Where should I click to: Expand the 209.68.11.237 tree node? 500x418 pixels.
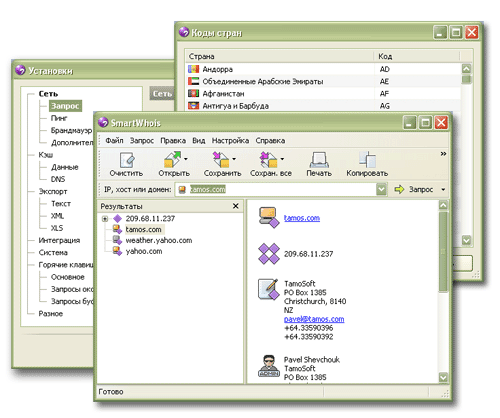[x=105, y=219]
